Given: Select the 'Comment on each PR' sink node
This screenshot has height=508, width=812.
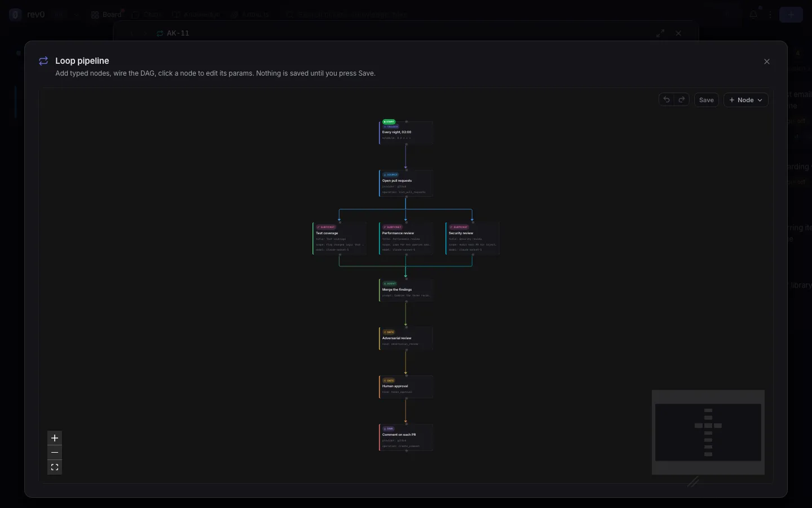Looking at the screenshot, I should point(406,437).
